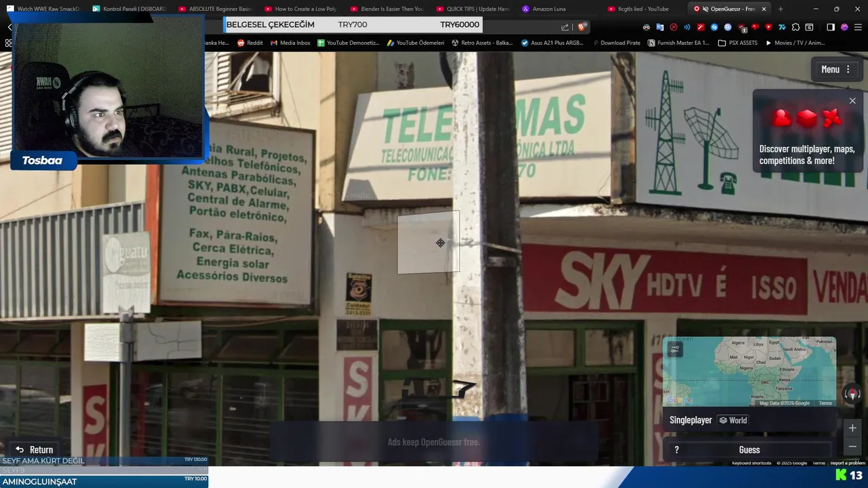Switch to ficgtls lied YouTube tab
This screenshot has width=868, height=488.
click(644, 9)
